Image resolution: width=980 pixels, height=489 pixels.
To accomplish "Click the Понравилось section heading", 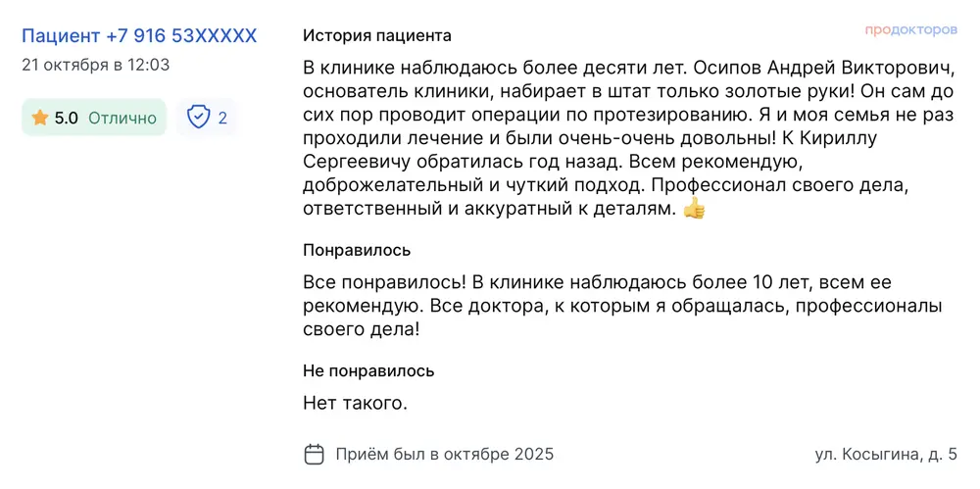I will pos(357,250).
